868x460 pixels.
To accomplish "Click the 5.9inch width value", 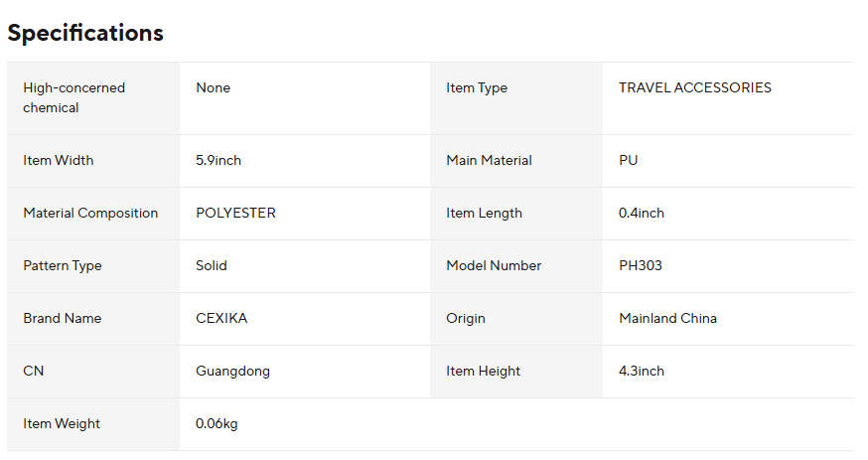I will tap(218, 160).
